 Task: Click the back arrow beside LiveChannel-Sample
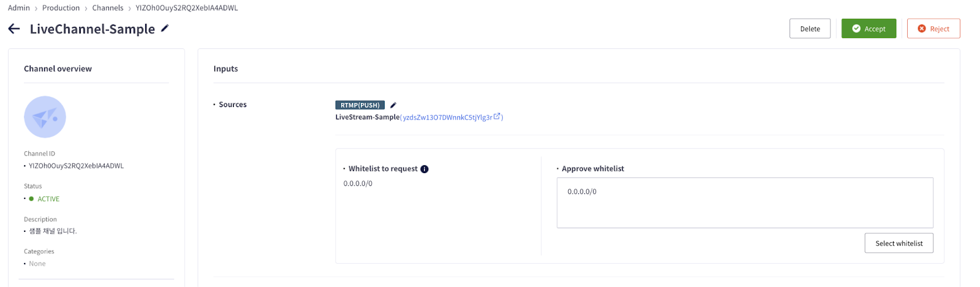pos(14,29)
